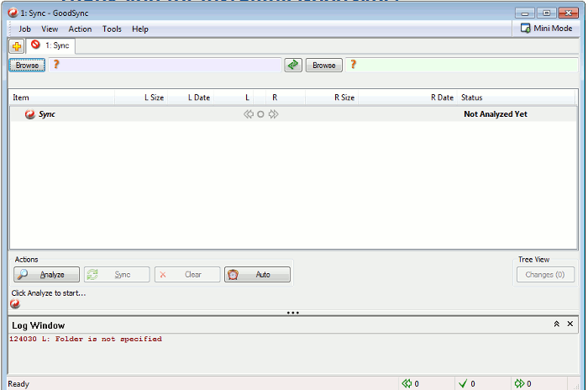Click the L column header

click(234, 97)
